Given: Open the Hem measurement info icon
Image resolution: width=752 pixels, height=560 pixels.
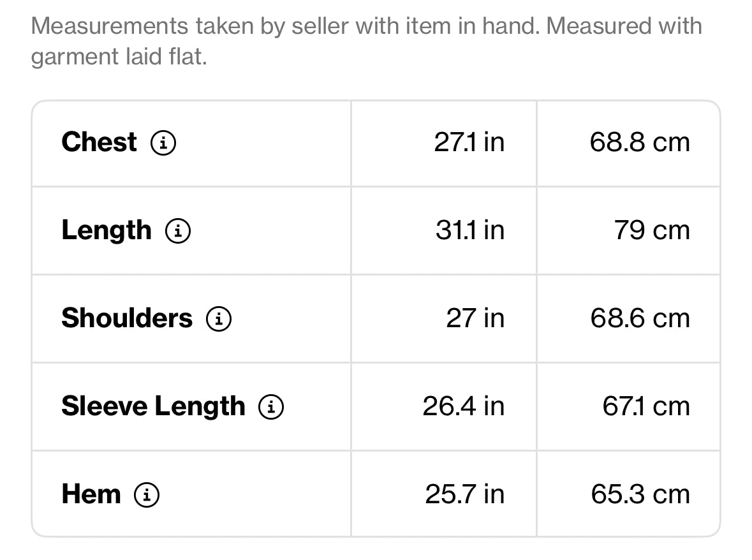Looking at the screenshot, I should [146, 495].
